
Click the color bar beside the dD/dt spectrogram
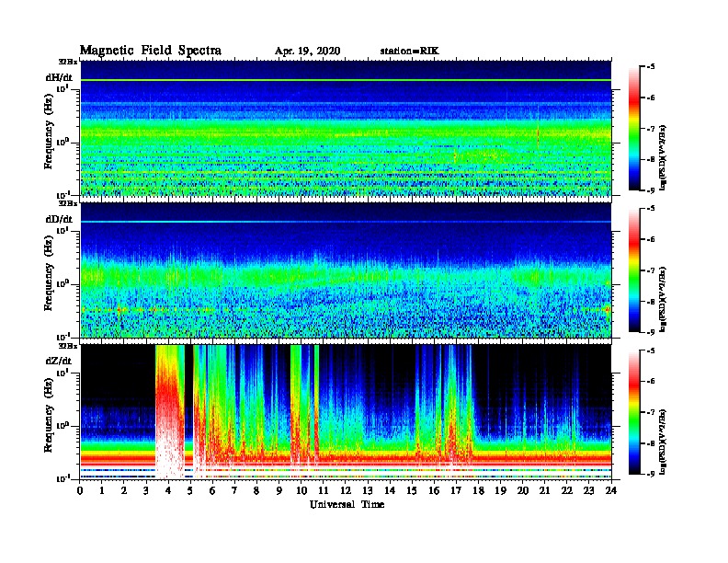(x=633, y=270)
